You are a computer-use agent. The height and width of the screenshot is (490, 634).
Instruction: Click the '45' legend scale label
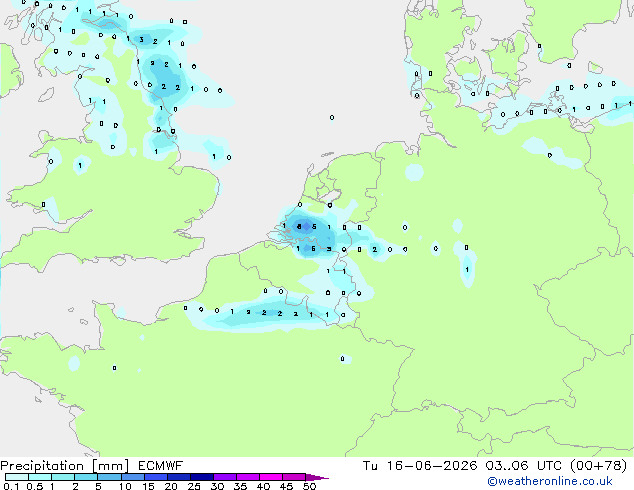[286, 486]
